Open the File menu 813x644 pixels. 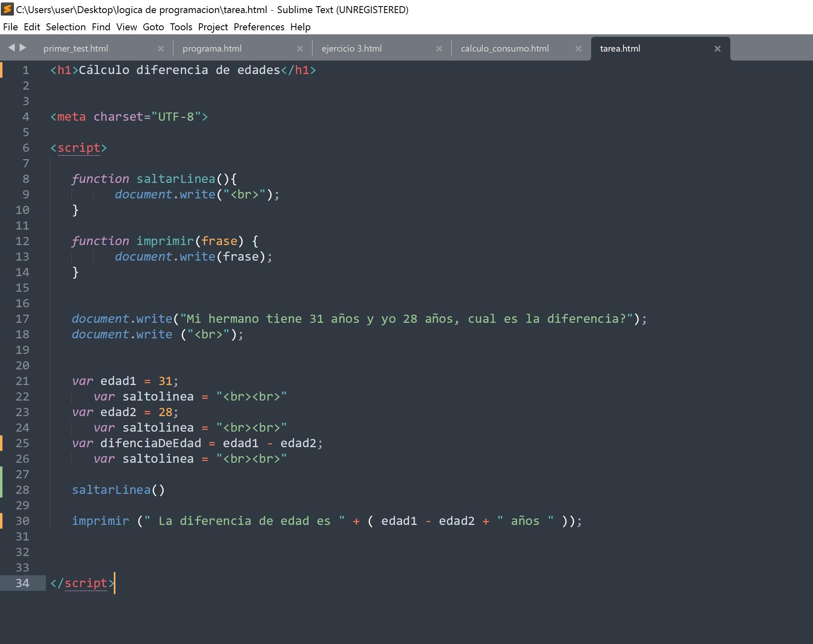(10, 27)
